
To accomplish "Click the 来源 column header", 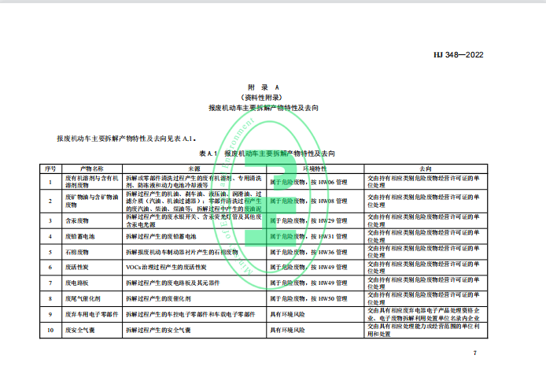I will click(194, 168).
